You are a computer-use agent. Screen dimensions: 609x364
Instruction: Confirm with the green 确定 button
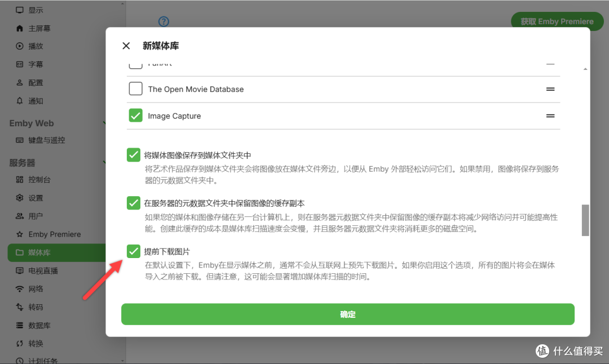347,314
